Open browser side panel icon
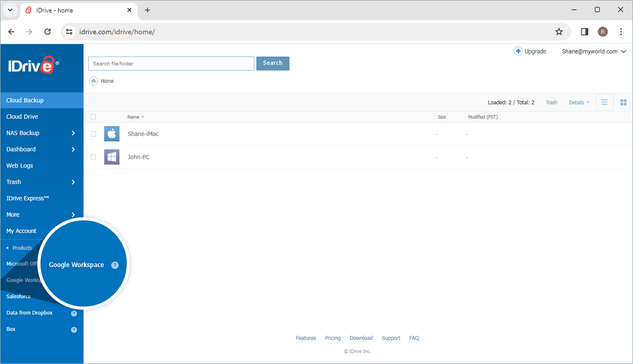This screenshot has height=364, width=633. (584, 32)
